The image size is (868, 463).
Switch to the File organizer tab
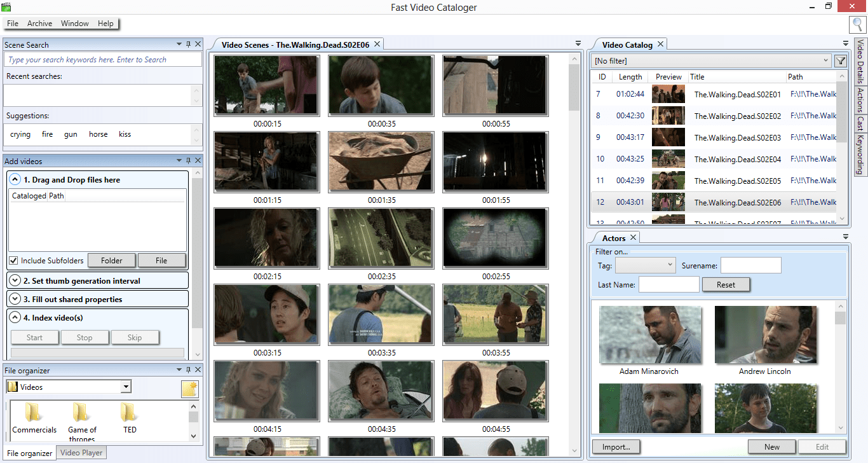tap(30, 453)
